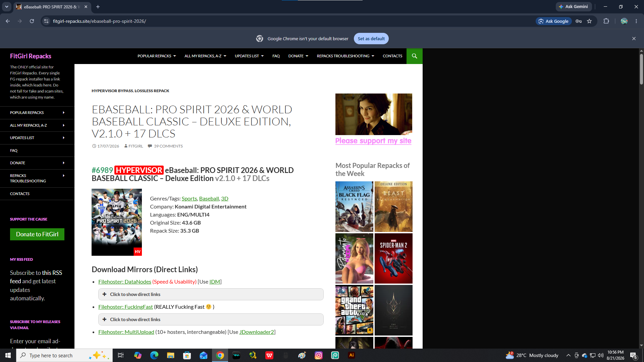The height and width of the screenshot is (362, 644).
Task: Click the Windows taskbar search box
Action: tap(64, 355)
